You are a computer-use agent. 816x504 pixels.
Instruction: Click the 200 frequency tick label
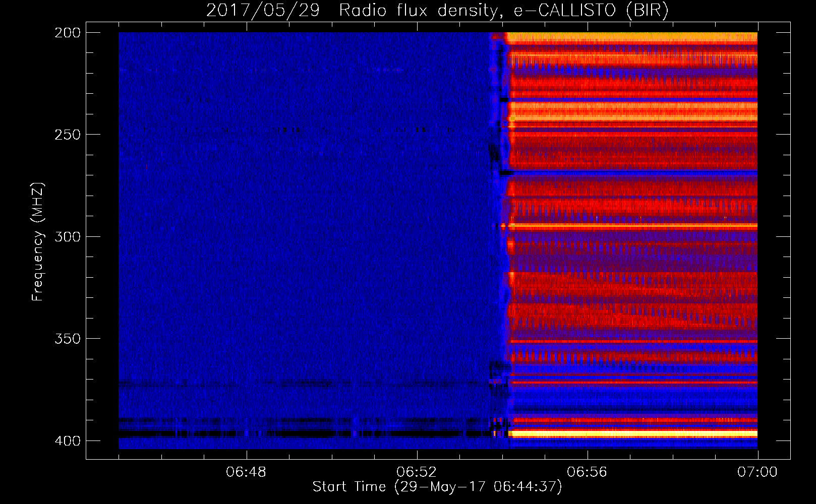point(68,33)
